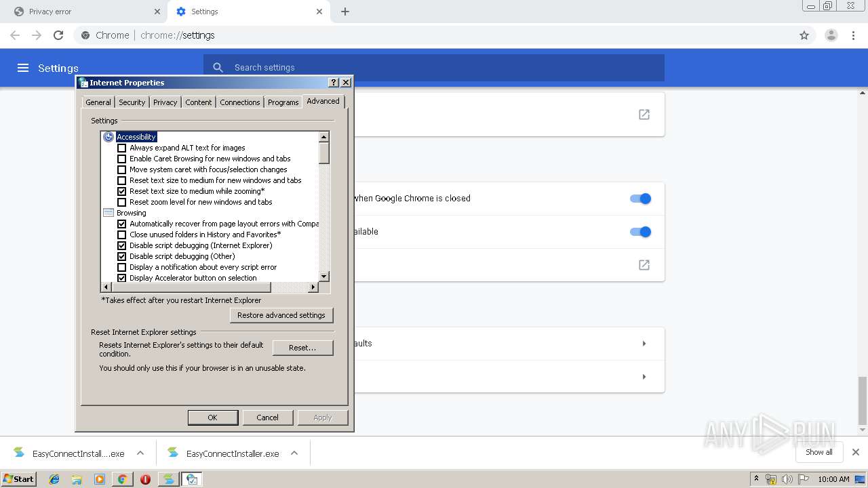Check Reset zoom level for new windows
Image resolution: width=868 pixels, height=488 pixels.
point(122,202)
